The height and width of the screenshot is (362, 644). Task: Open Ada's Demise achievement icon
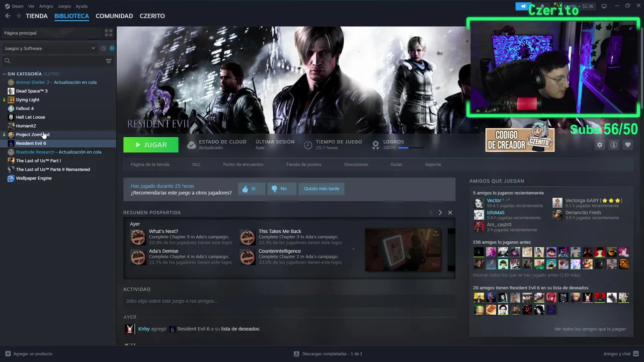(x=138, y=257)
